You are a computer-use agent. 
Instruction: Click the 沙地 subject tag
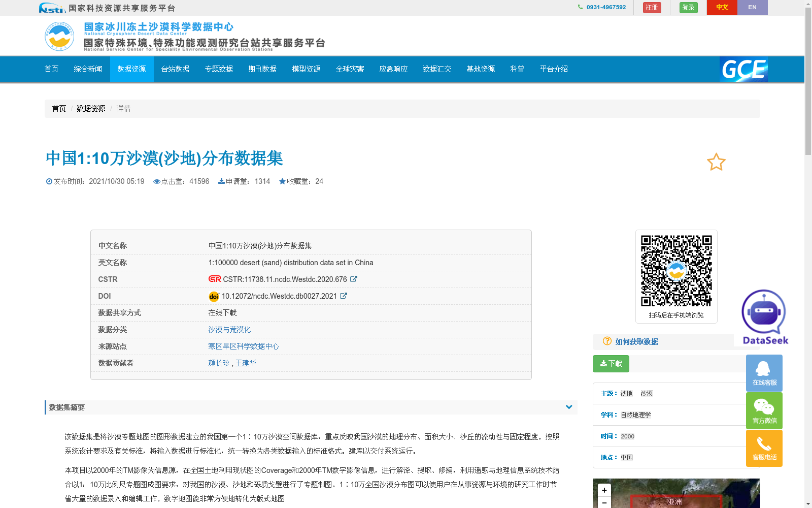tap(626, 394)
